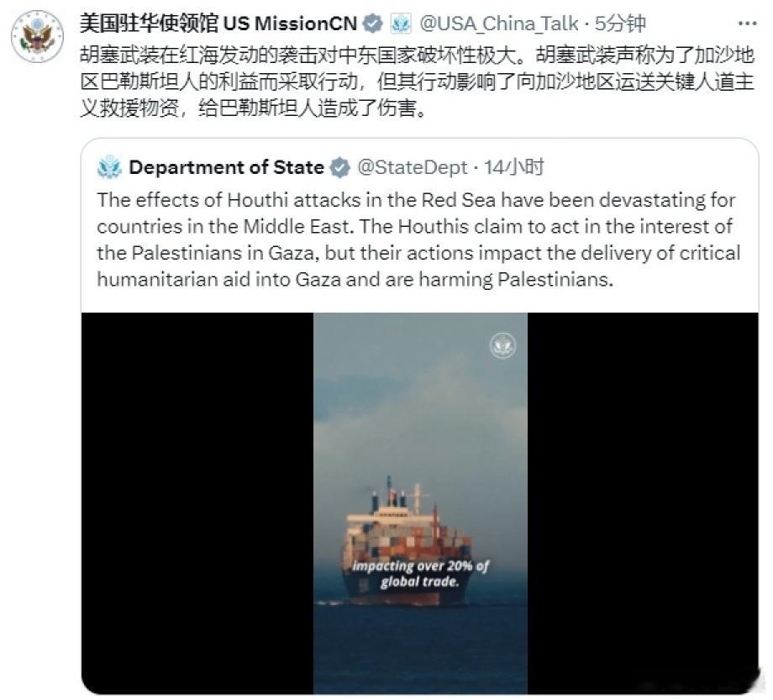Click the affiliation badge next to @USA_China_Talk

400,24
